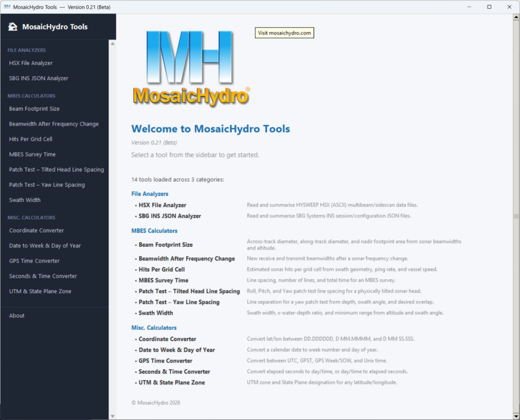The height and width of the screenshot is (420, 520).
Task: Click Patch Test – Tilted Head Line Spacing in welcome list
Action: (x=189, y=292)
